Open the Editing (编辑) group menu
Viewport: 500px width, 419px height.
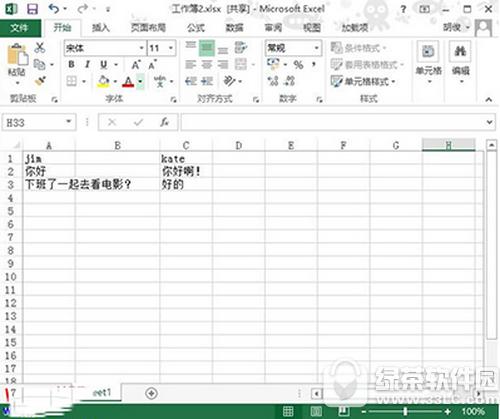coord(460,63)
